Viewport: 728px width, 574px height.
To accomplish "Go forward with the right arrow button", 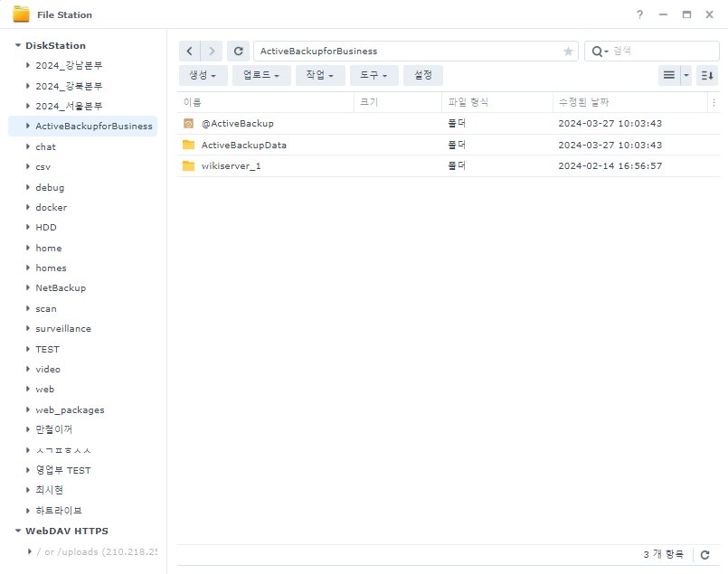I will 212,51.
